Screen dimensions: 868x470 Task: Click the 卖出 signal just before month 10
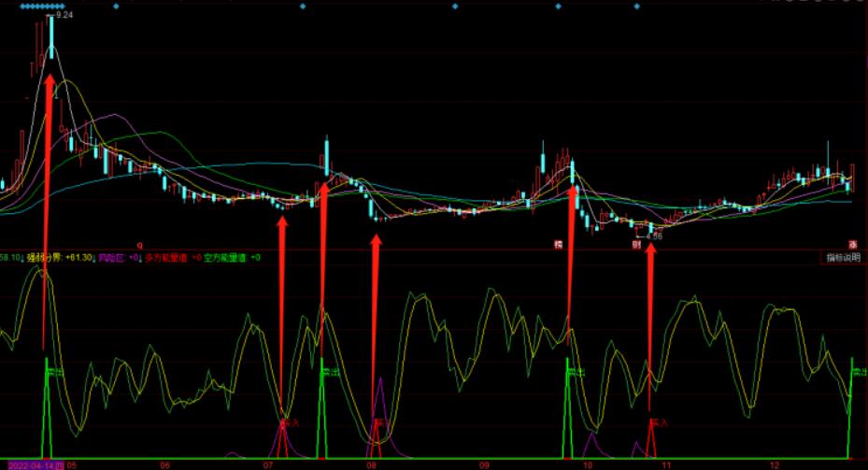(x=575, y=372)
